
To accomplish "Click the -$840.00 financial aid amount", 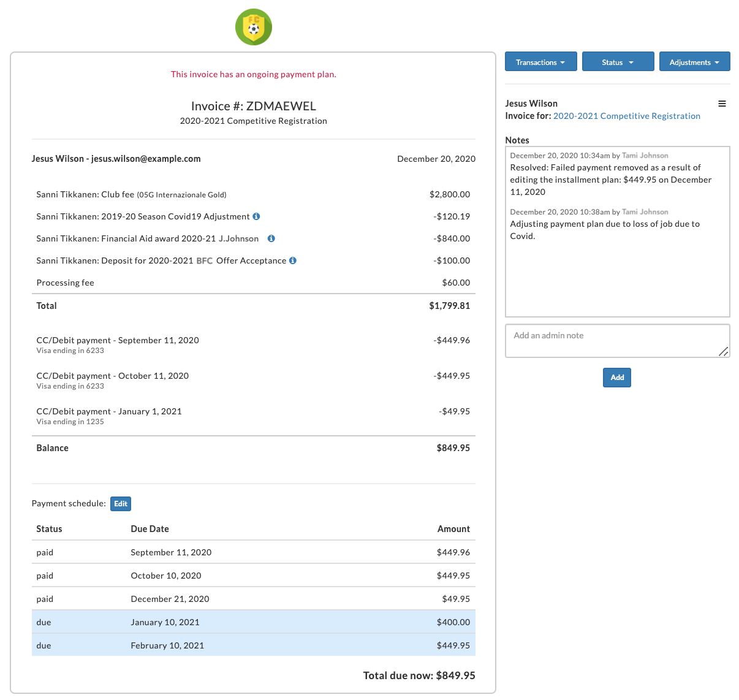I will click(452, 238).
